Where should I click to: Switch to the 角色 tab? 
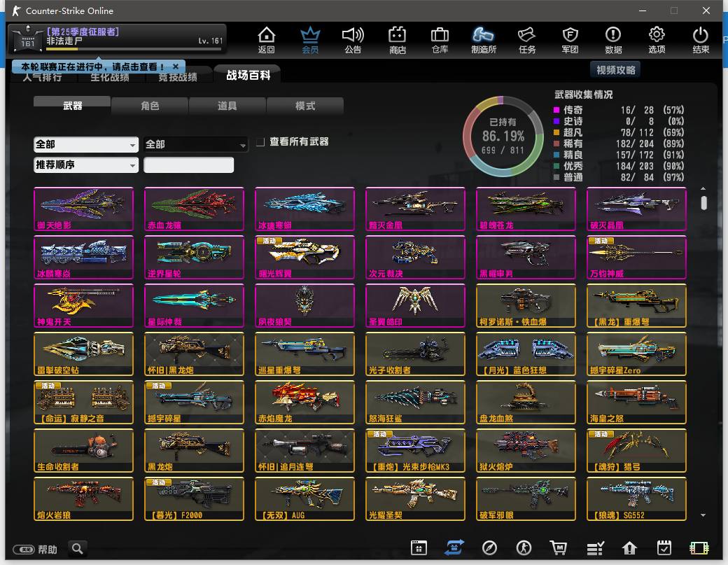tap(150, 106)
